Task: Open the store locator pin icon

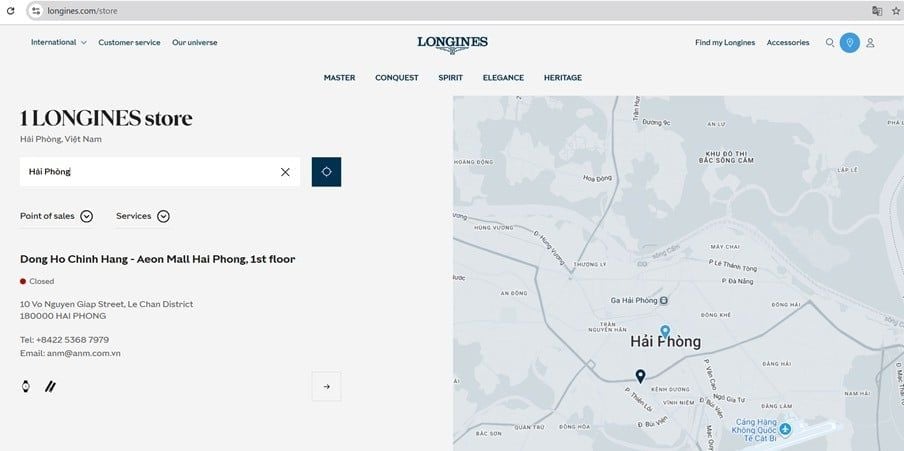Action: click(x=850, y=43)
